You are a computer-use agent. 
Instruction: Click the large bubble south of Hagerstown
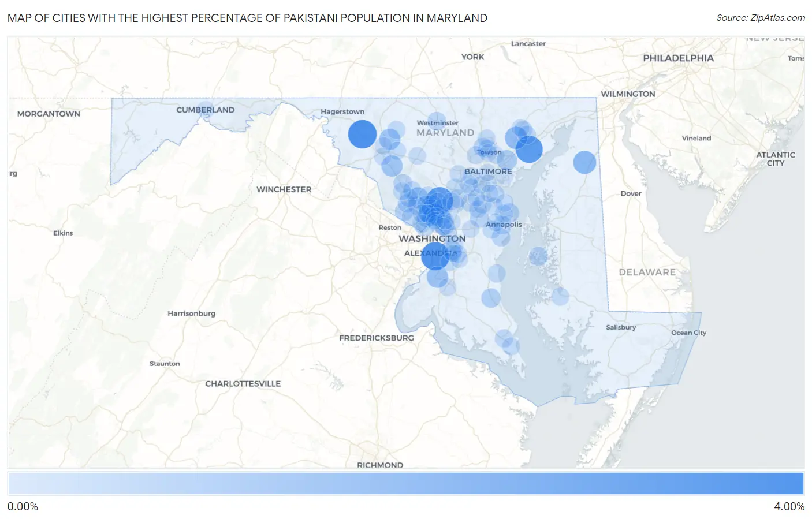click(362, 134)
